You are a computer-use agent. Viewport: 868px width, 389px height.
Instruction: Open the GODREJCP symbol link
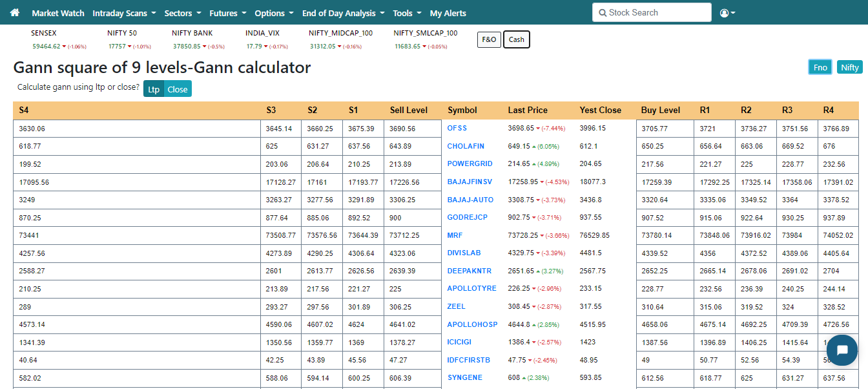pos(468,217)
